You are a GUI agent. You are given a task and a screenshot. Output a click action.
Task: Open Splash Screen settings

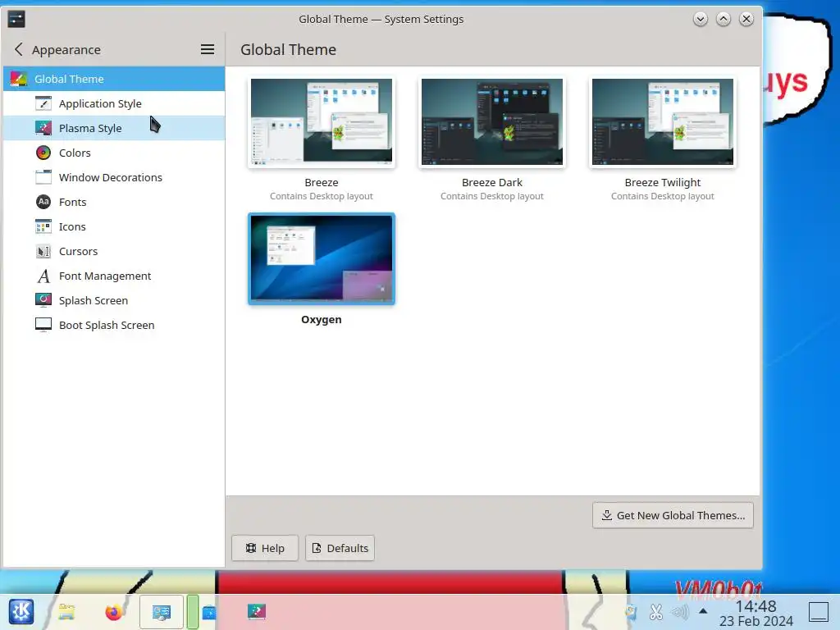(114, 300)
